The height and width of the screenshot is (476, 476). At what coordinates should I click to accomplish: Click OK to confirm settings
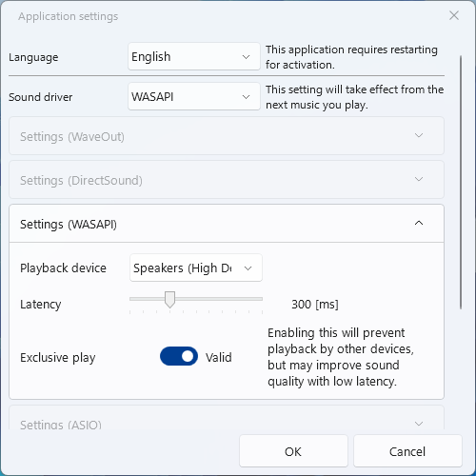(x=293, y=451)
